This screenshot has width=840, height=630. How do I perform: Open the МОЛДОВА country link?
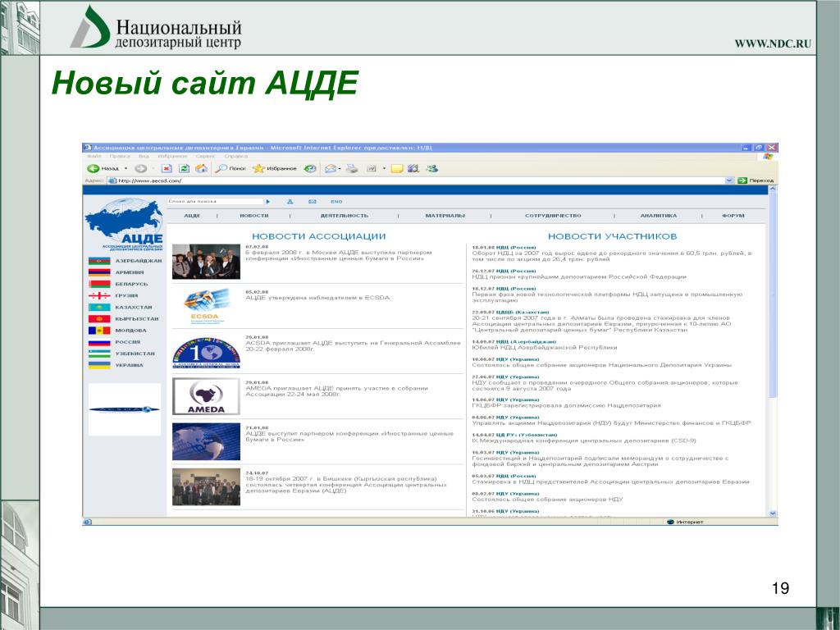[130, 331]
